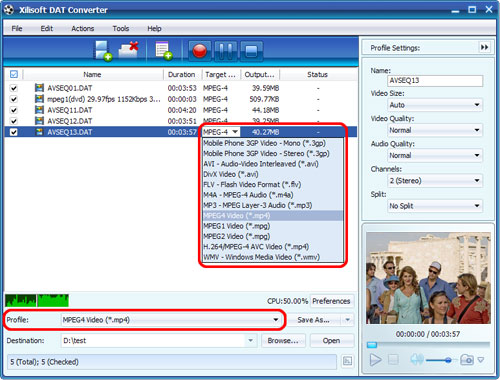Open the File menu
This screenshot has height=380, width=500.
click(x=17, y=28)
